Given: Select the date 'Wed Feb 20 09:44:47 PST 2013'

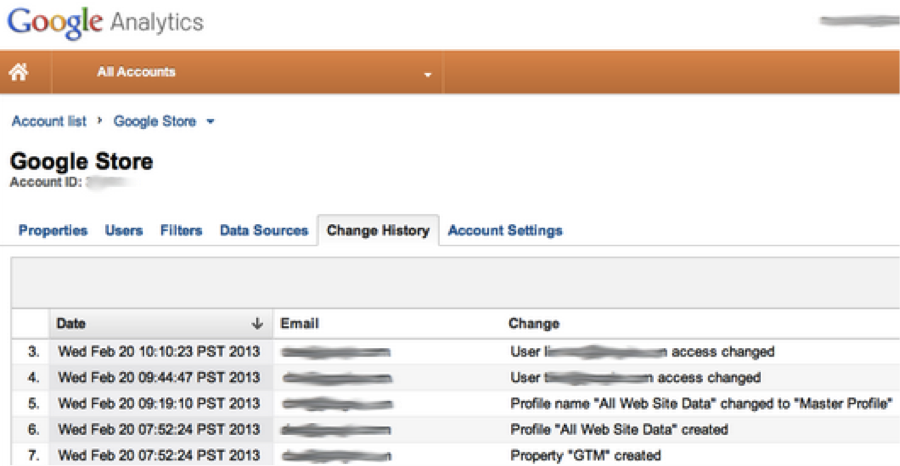Looking at the screenshot, I should click(159, 378).
